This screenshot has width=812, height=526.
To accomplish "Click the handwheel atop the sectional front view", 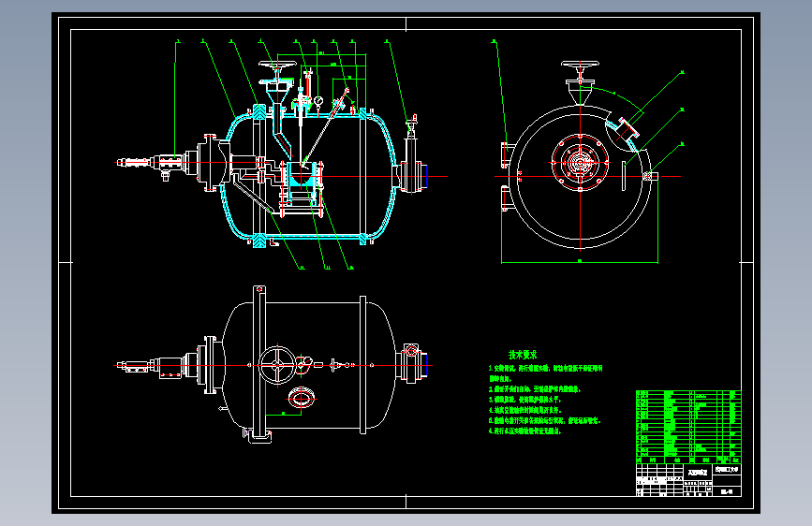I will point(277,65).
